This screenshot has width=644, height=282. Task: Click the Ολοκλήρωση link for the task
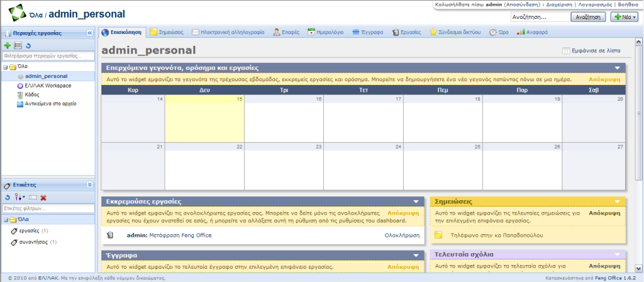tap(401, 235)
